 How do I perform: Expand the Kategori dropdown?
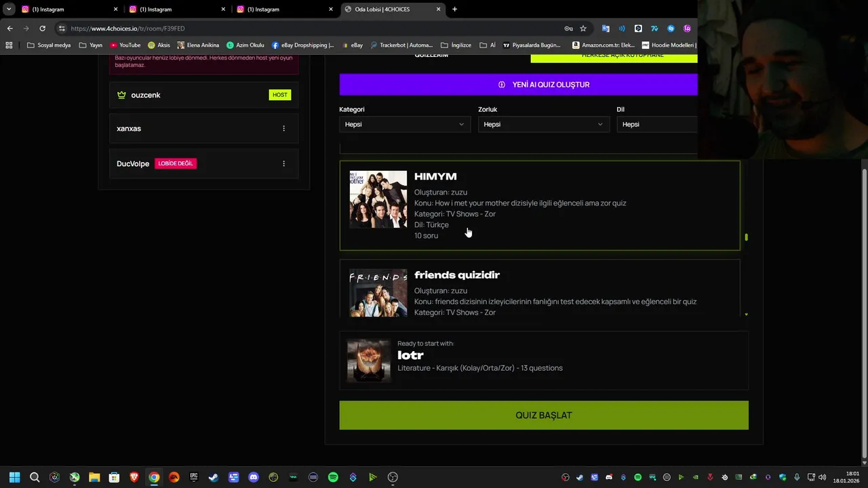pyautogui.click(x=404, y=124)
